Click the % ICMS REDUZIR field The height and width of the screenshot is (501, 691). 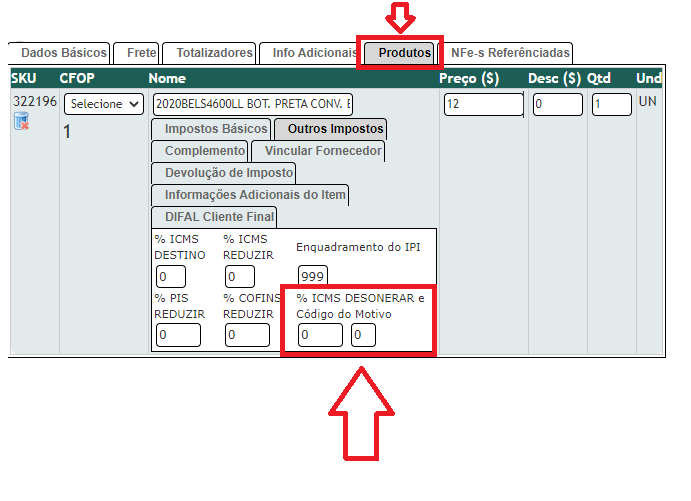240,277
